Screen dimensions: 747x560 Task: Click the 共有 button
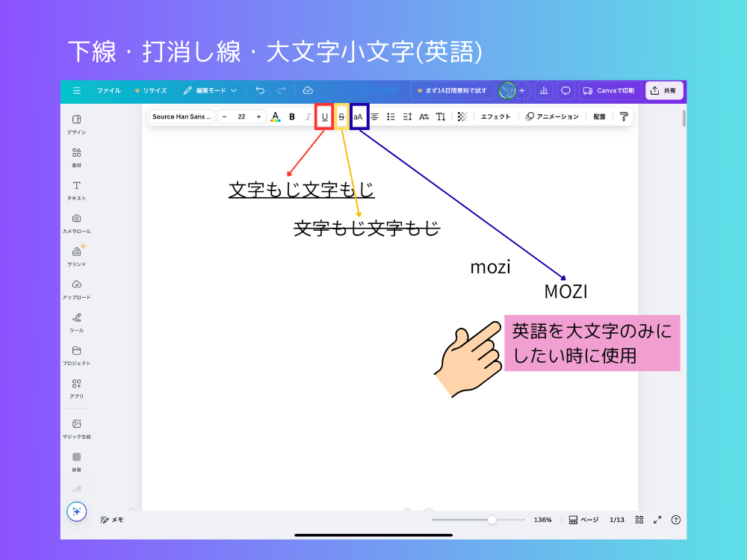click(x=663, y=90)
